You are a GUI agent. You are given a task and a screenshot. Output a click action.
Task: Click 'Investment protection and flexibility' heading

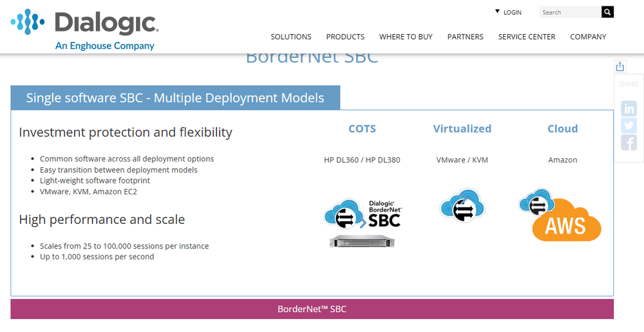pos(126,133)
